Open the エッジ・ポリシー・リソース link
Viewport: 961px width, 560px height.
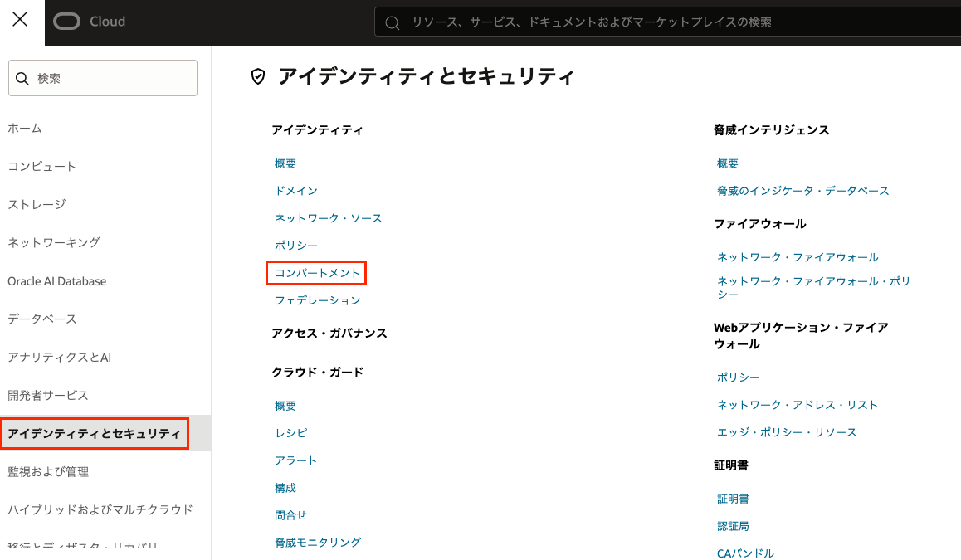point(787,432)
